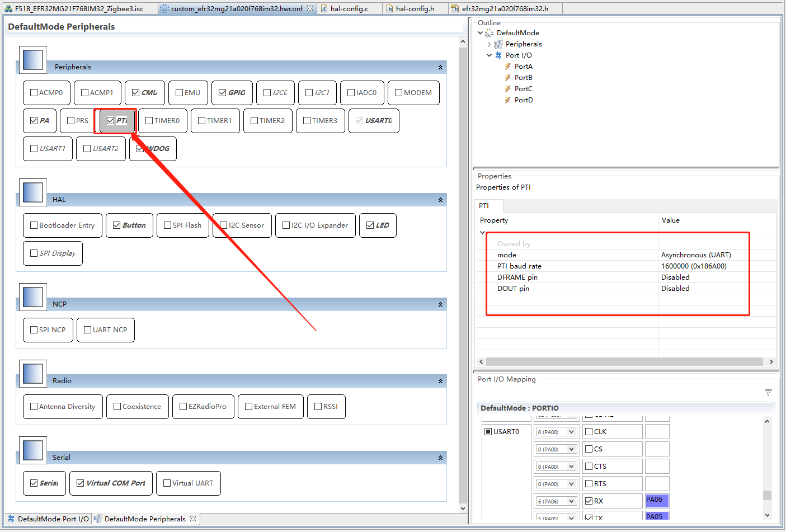Check the CTS pin for USART0

click(589, 466)
